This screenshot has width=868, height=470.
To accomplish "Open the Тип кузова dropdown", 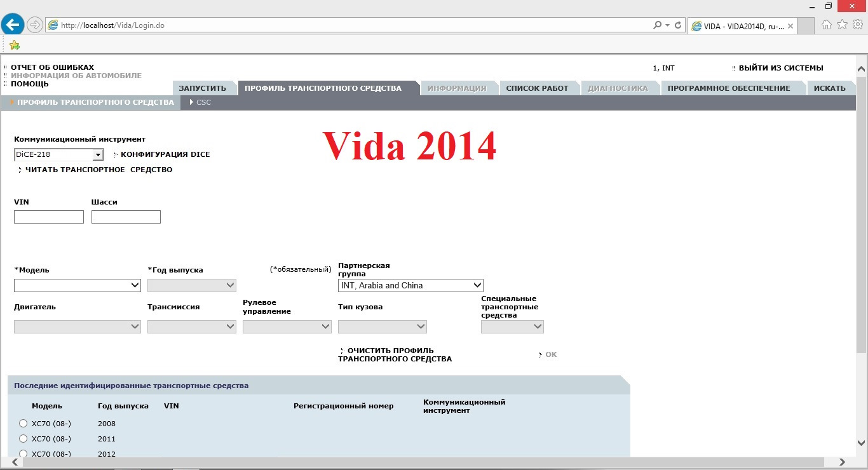I will pos(383,326).
